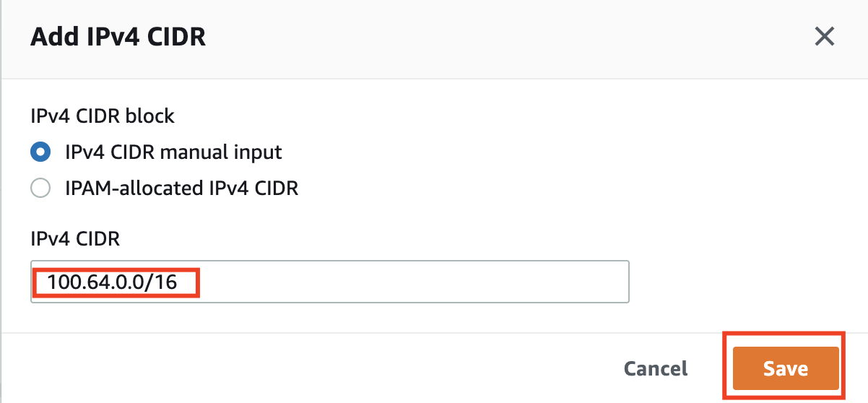Choose the IPAM-allocated IPv4 CIDR radio button
868x403 pixels.
[40, 188]
